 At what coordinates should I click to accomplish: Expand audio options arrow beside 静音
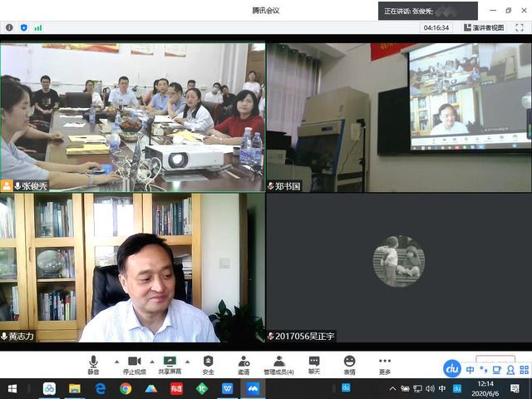pyautogui.click(x=116, y=362)
